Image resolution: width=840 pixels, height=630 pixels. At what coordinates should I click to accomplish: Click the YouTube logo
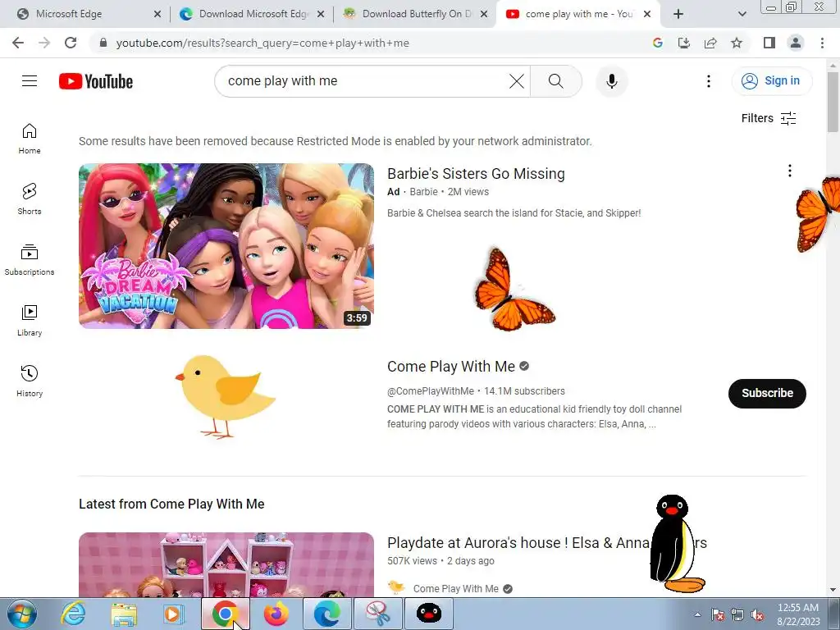[x=96, y=81]
